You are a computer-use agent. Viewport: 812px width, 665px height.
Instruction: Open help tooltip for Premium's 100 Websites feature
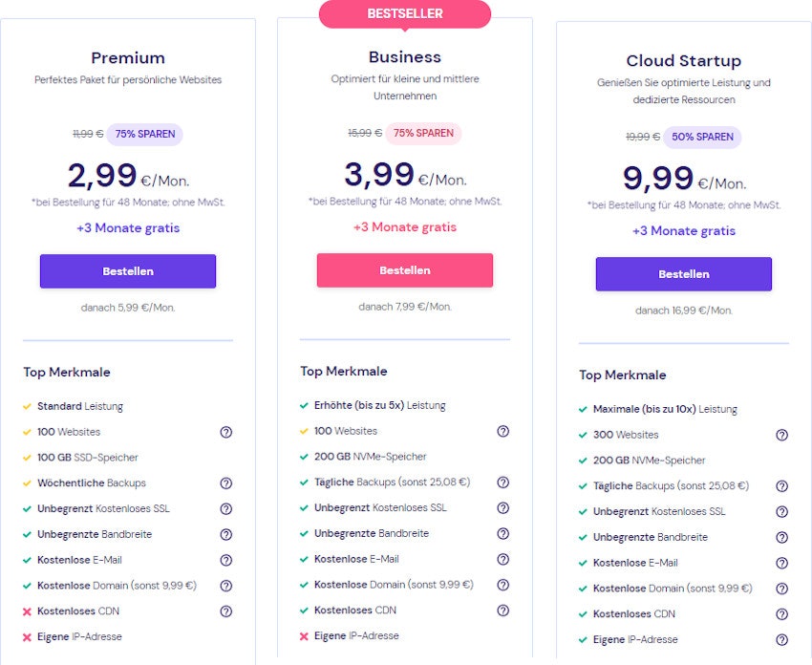226,432
